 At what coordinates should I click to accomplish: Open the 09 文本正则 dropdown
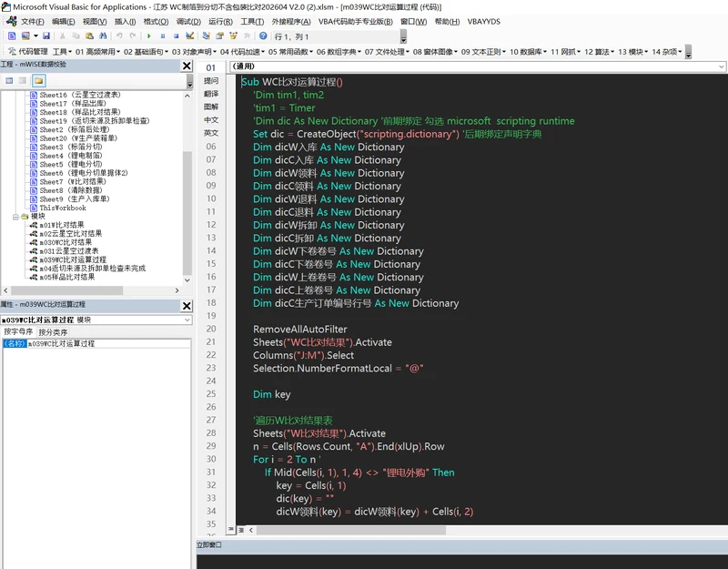pyautogui.click(x=483, y=52)
